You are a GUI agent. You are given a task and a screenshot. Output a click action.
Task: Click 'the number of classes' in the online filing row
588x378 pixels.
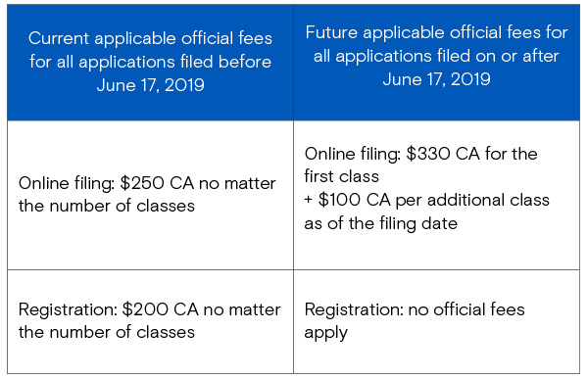(x=107, y=206)
